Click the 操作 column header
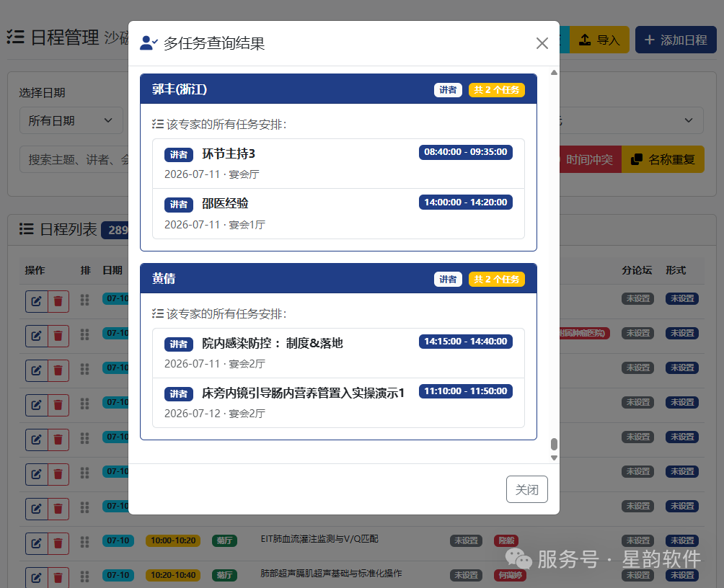The height and width of the screenshot is (588, 724). (x=35, y=270)
